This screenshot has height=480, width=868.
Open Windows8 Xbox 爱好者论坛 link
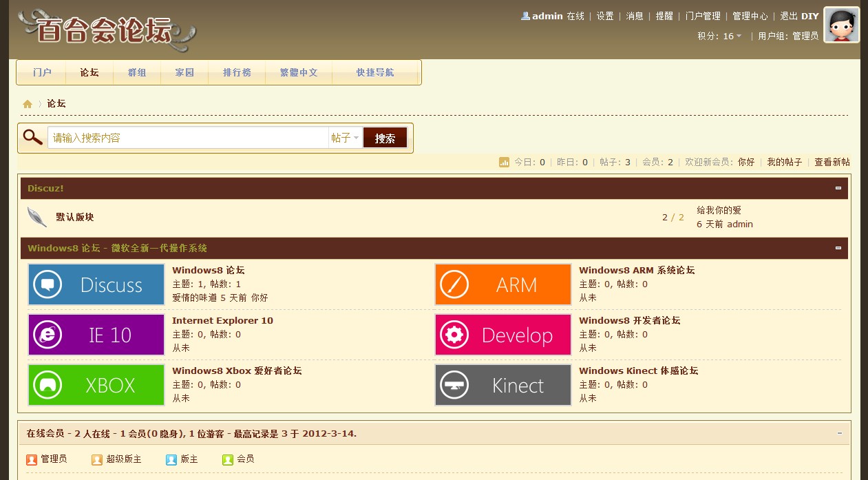(x=237, y=371)
